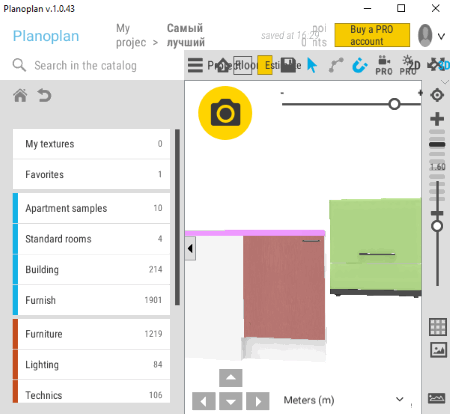Open the user avatar profile
450x414 pixels.
coord(425,35)
